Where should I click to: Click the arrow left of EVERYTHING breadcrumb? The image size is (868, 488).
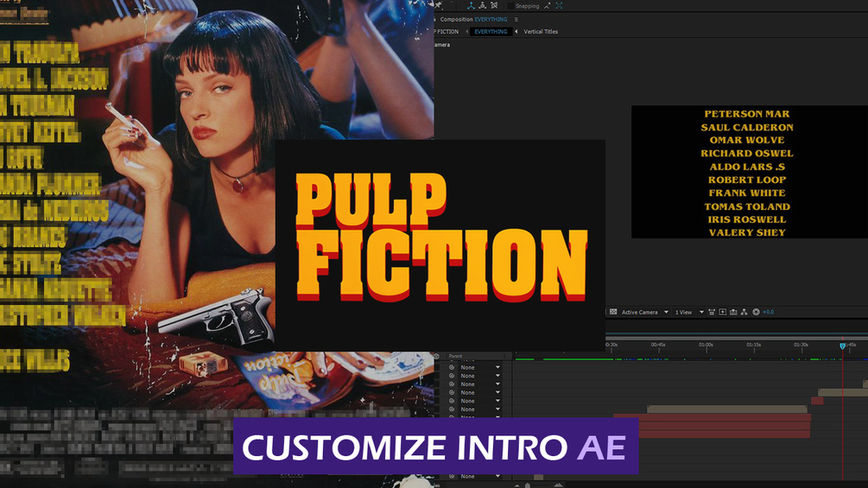pos(466,32)
